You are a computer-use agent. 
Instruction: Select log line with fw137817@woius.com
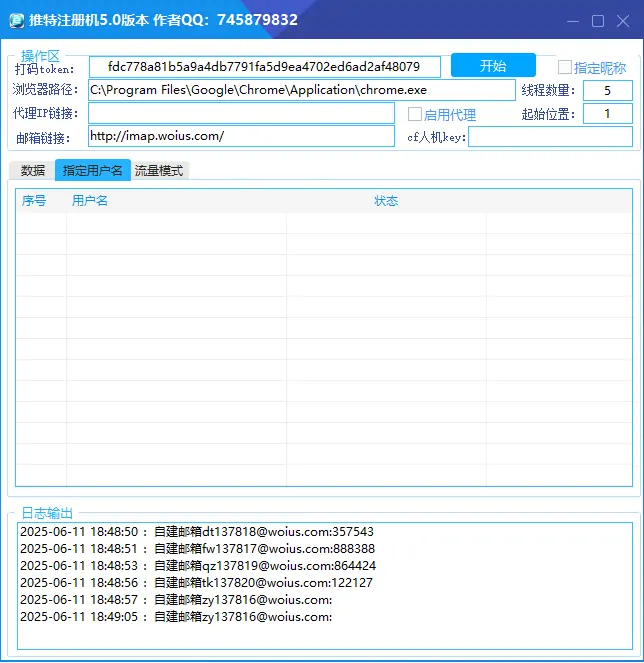[x=197, y=548]
